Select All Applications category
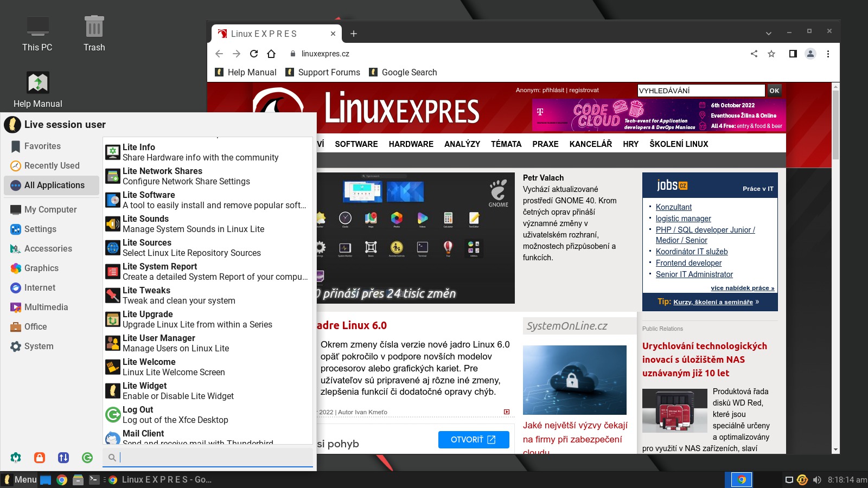The height and width of the screenshot is (488, 868). tap(52, 185)
